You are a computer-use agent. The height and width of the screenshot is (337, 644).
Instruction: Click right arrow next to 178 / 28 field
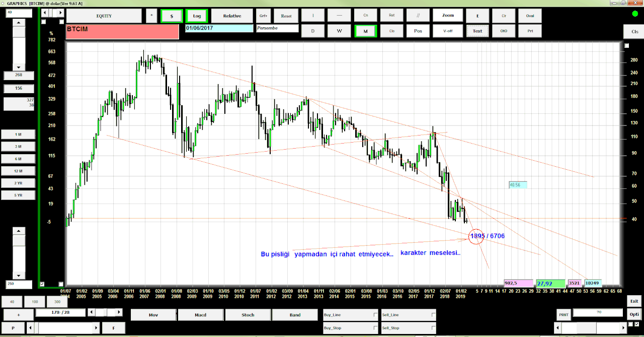point(120,312)
